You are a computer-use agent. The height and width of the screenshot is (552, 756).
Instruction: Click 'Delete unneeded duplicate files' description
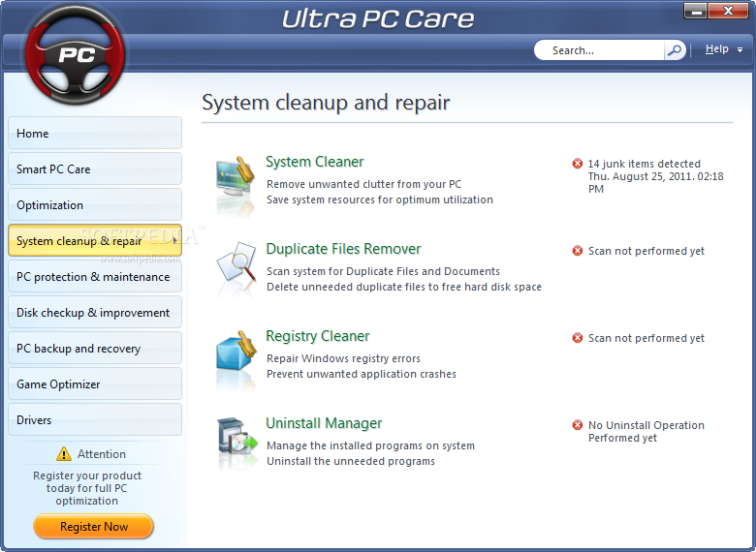[x=404, y=287]
